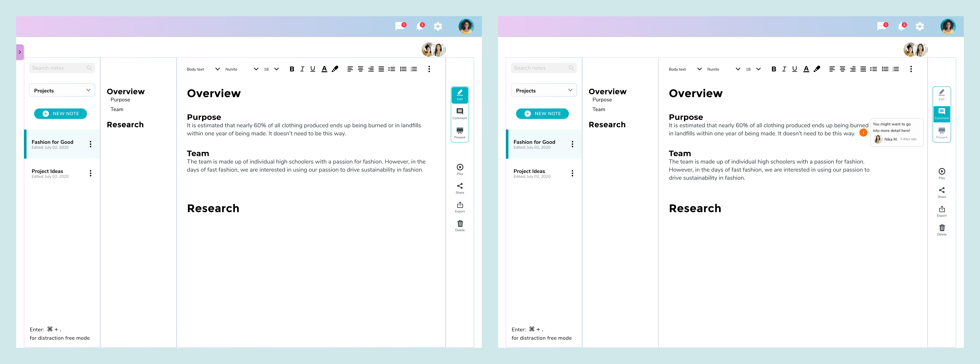Viewport: 980px width, 364px height.
Task: Center align text in left screen toolbar
Action: [360, 69]
